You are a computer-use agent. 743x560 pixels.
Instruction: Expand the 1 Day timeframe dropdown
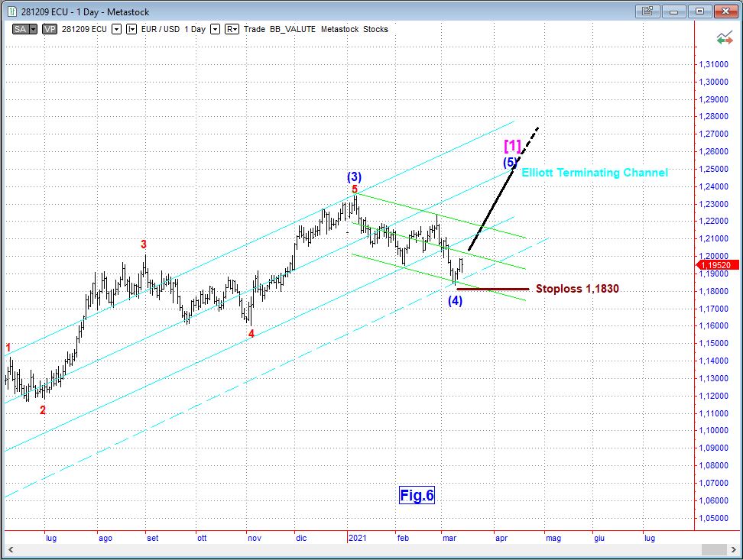pos(215,29)
